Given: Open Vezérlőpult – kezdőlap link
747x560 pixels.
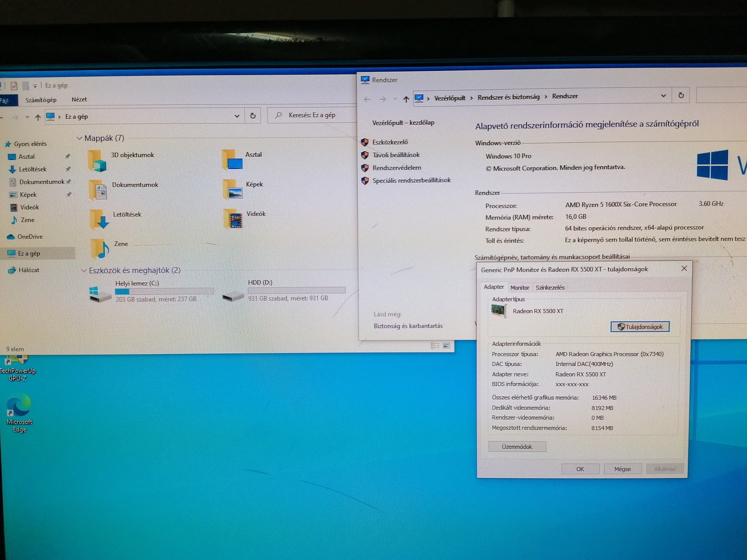Looking at the screenshot, I should coord(403,122).
